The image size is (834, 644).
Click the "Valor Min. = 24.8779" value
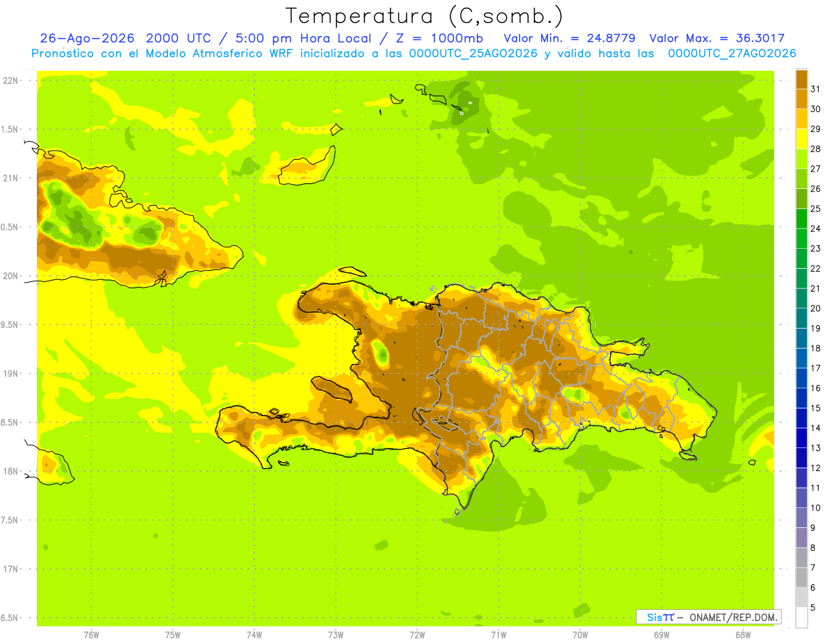point(569,38)
